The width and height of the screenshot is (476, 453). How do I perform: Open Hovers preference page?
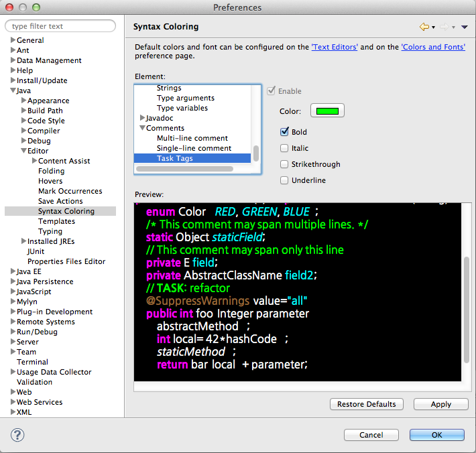click(x=50, y=181)
